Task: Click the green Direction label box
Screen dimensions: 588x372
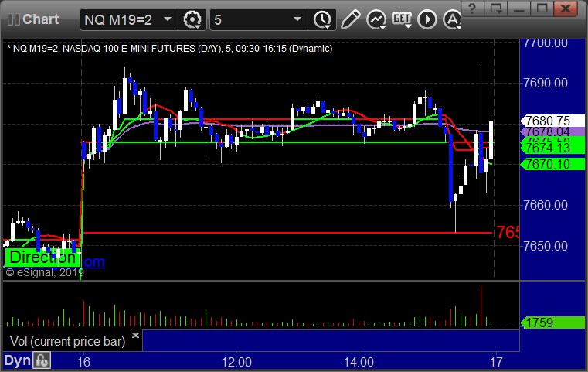Action: pyautogui.click(x=42, y=258)
